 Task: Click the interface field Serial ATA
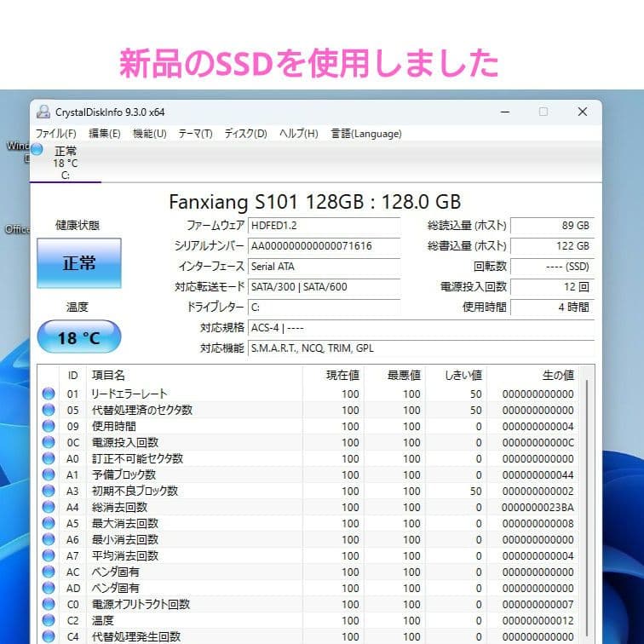tap(324, 267)
